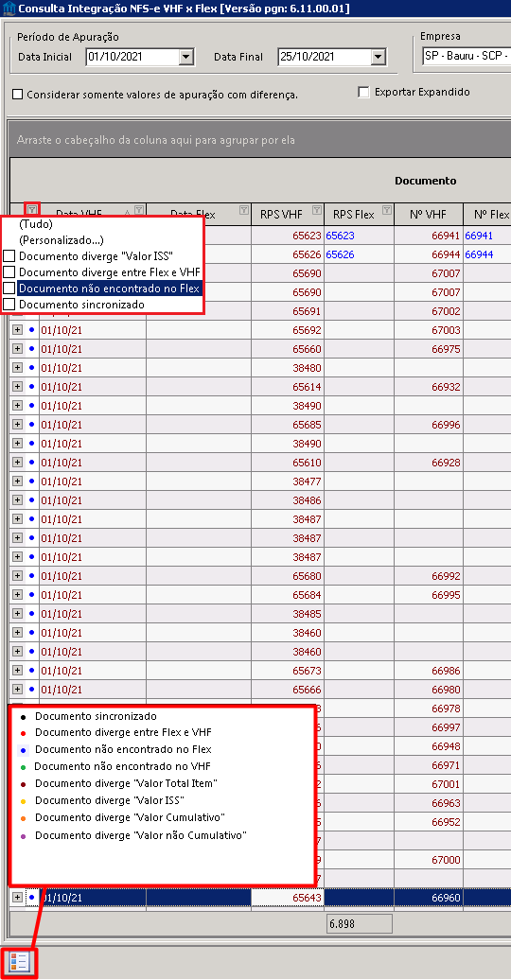Check 'Considerar somente valores de apuração com diferença'
The height and width of the screenshot is (980, 511).
[x=18, y=95]
